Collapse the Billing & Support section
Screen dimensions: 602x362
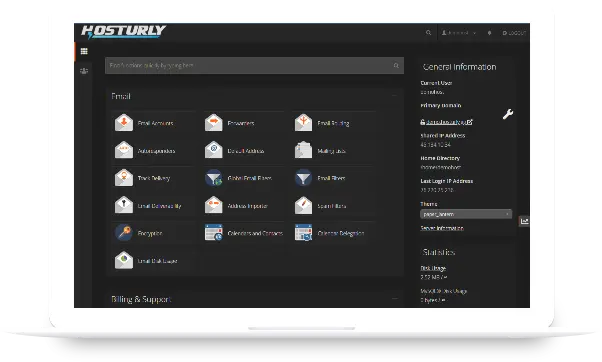click(395, 299)
